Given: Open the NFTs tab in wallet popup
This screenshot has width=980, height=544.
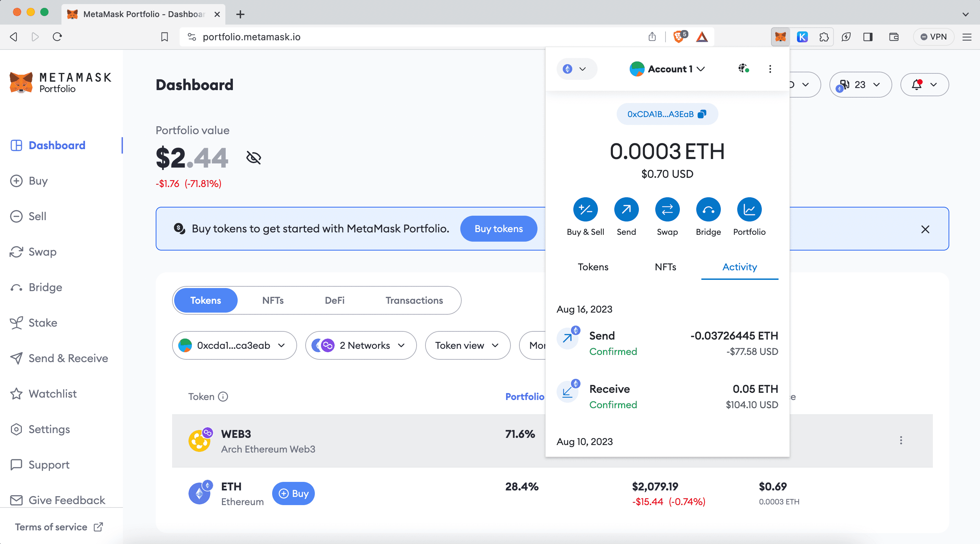Looking at the screenshot, I should tap(666, 267).
